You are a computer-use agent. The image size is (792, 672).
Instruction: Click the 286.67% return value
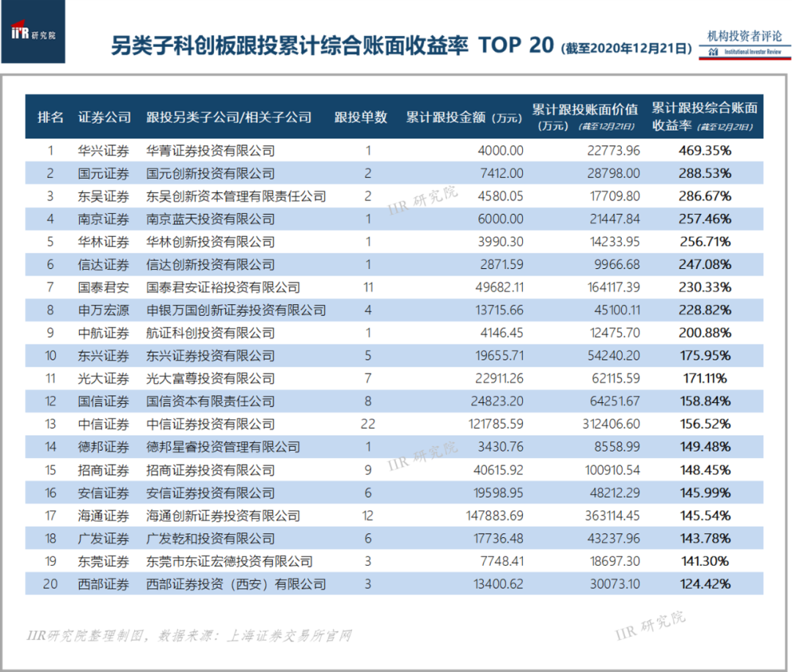pos(705,196)
